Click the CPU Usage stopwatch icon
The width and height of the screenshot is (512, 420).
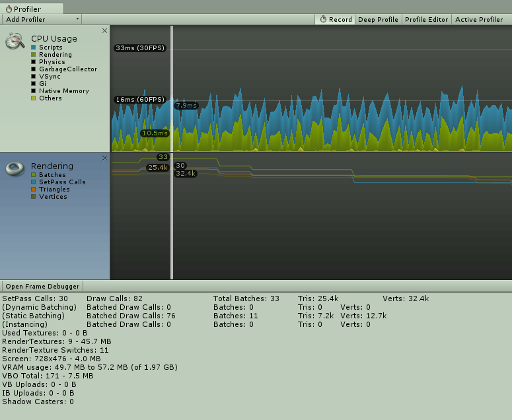point(15,41)
